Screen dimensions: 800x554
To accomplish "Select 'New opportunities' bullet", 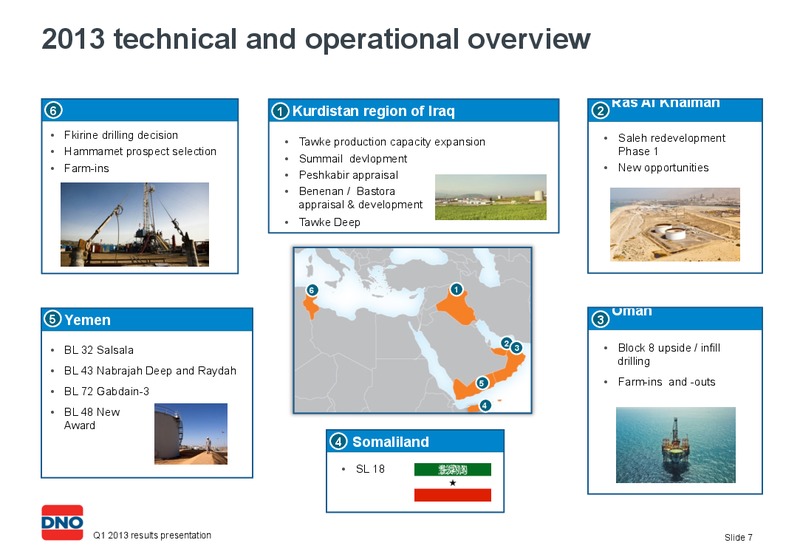I will pos(663,168).
